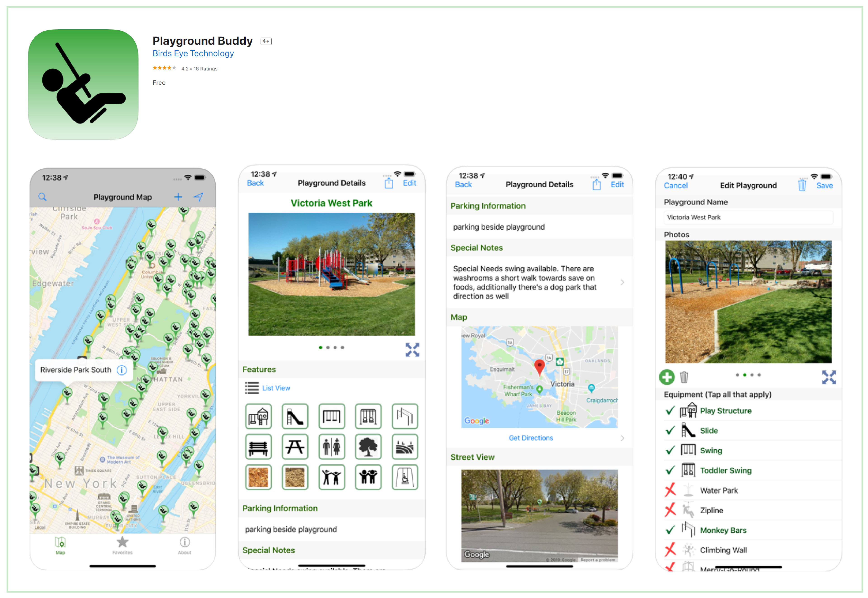Tap Get Directions link
This screenshot has height=598, width=868.
(x=531, y=438)
